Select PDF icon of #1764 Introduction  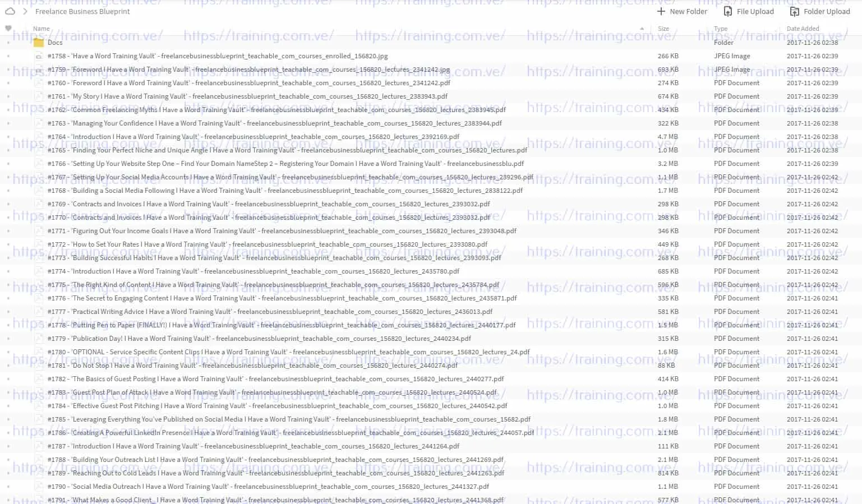pyautogui.click(x=39, y=137)
